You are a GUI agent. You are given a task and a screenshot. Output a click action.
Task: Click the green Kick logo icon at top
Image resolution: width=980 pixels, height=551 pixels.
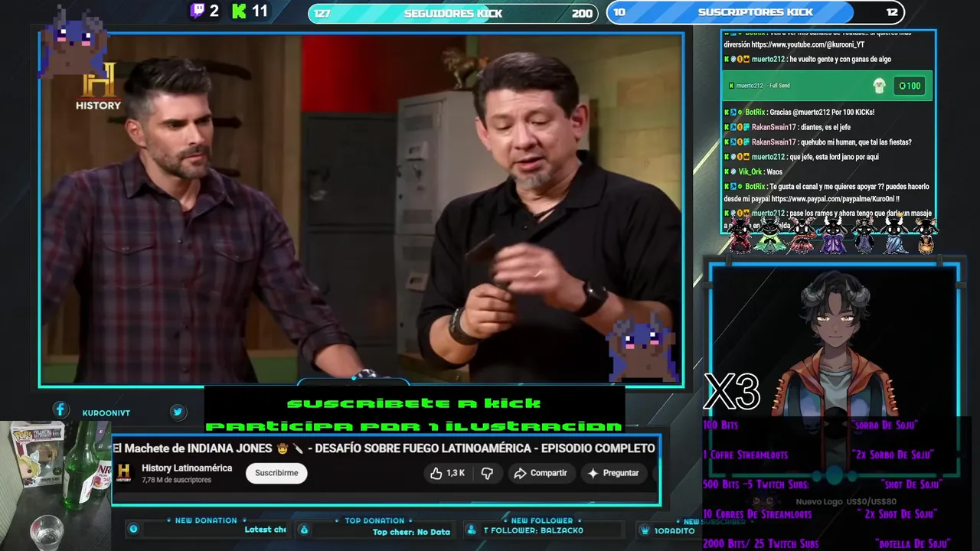(240, 11)
